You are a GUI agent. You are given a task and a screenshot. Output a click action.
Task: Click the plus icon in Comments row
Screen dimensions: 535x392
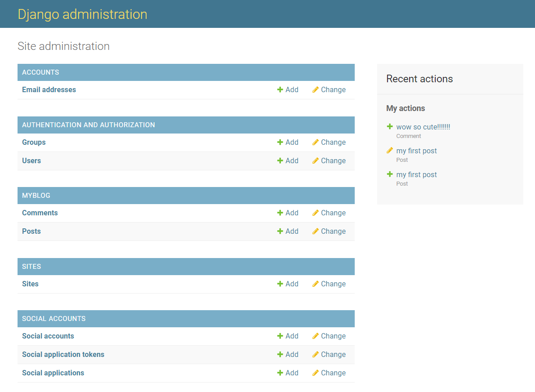click(x=280, y=213)
